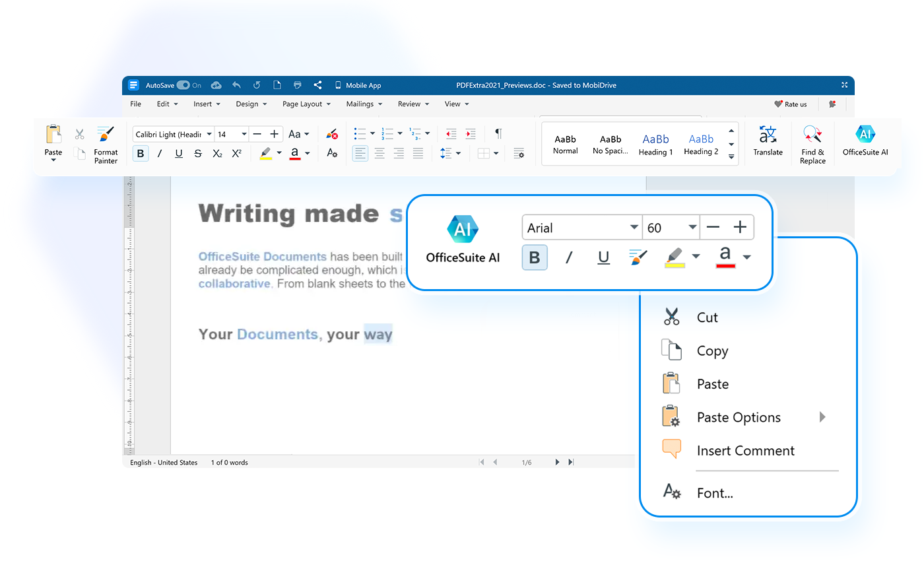Clear formatting with the eraser brush icon
The image size is (924, 569).
click(x=332, y=134)
